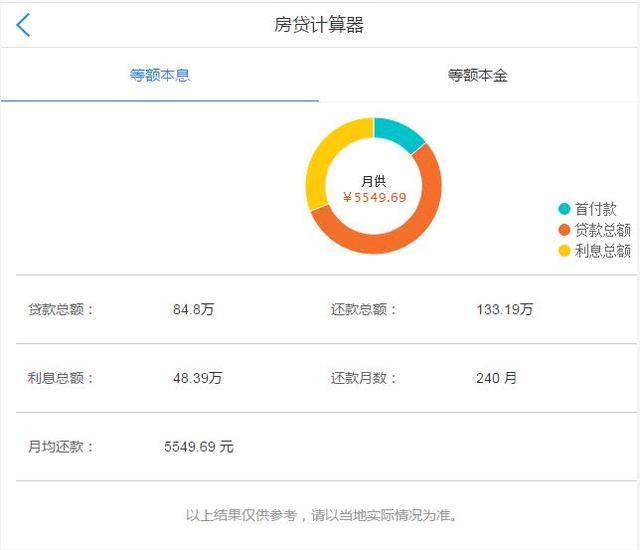
Task: Click the disclaimer text at the bottom
Action: [321, 516]
